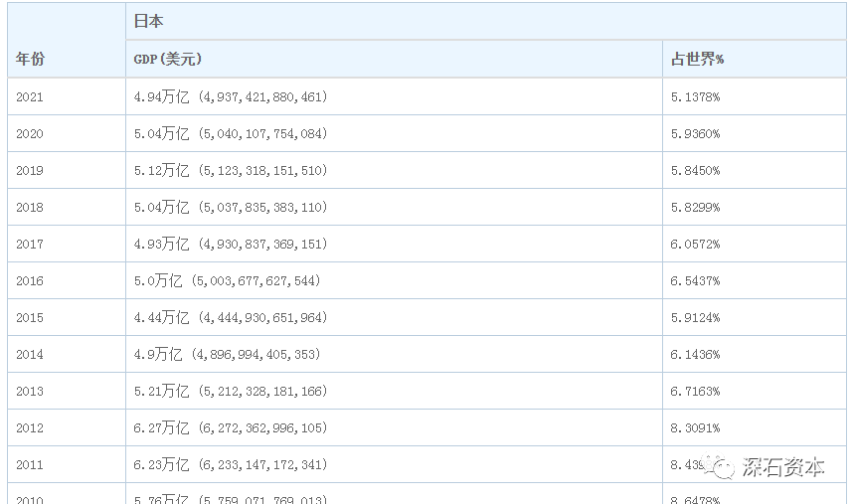The height and width of the screenshot is (504, 852).
Task: Click world share 6.7163% for 2013
Action: [695, 392]
